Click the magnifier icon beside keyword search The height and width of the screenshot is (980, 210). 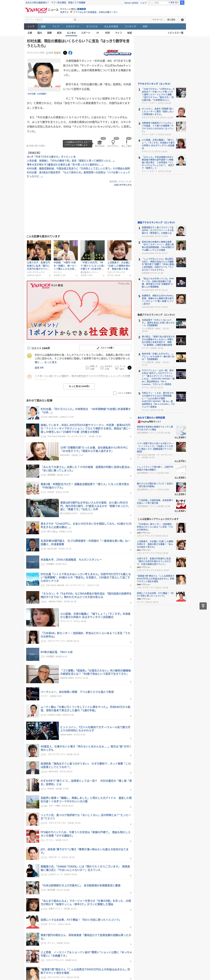pos(75,19)
